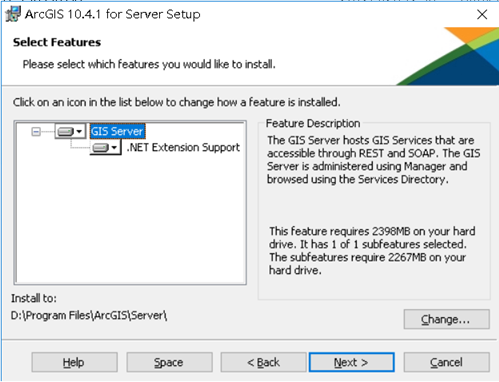Click the 'Please select which features' instruction text

(x=149, y=64)
